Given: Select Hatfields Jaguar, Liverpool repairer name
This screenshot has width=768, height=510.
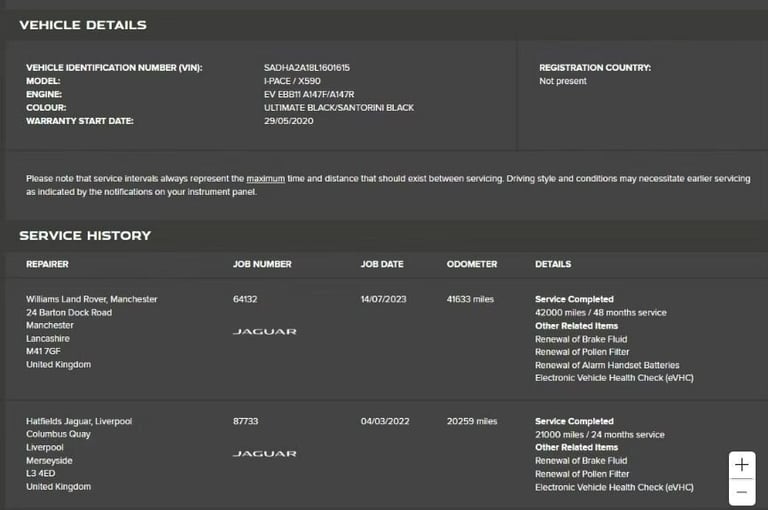Looking at the screenshot, I should (x=79, y=421).
